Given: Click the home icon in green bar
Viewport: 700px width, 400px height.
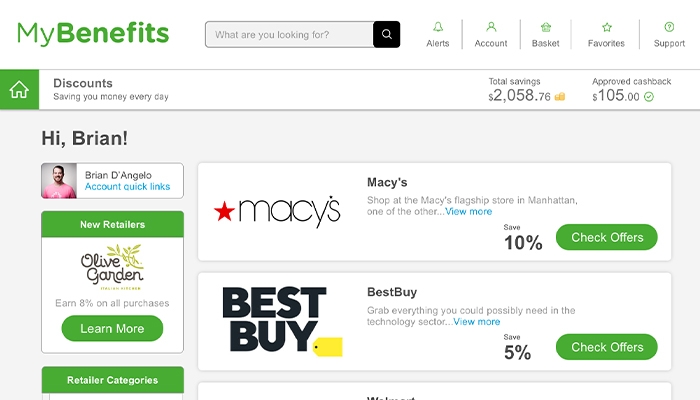Looking at the screenshot, I should tap(19, 89).
